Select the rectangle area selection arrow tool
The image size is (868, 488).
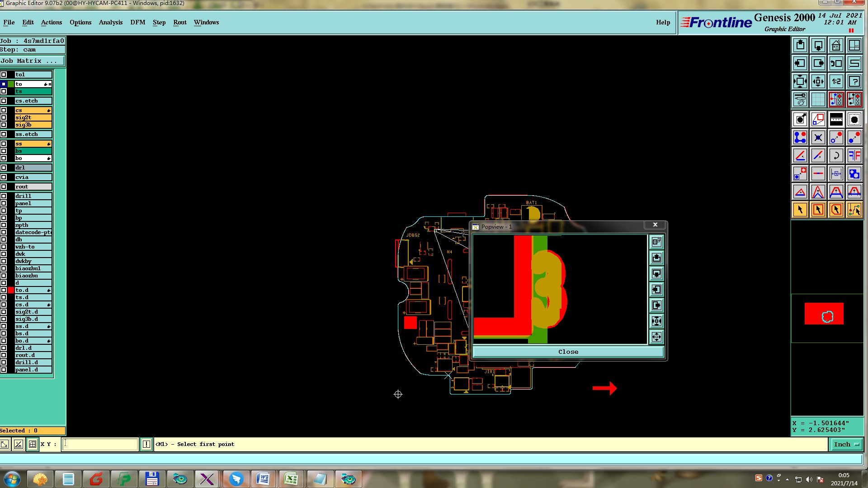[818, 210]
